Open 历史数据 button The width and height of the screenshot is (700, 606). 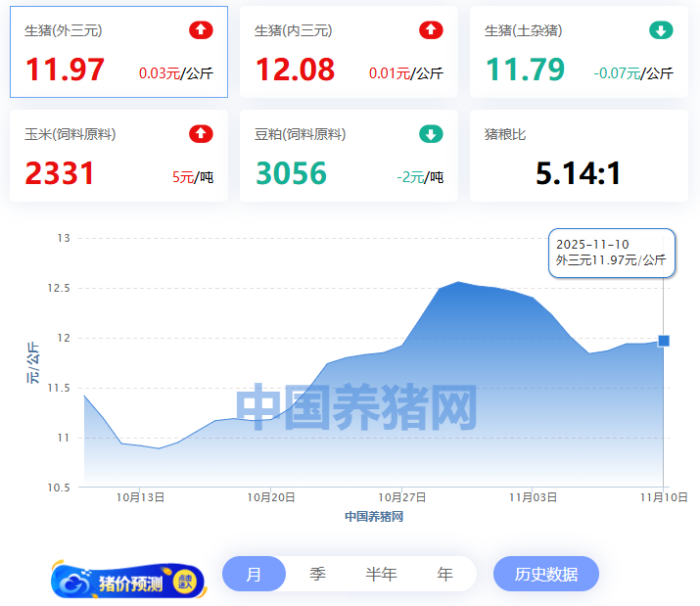point(545,575)
